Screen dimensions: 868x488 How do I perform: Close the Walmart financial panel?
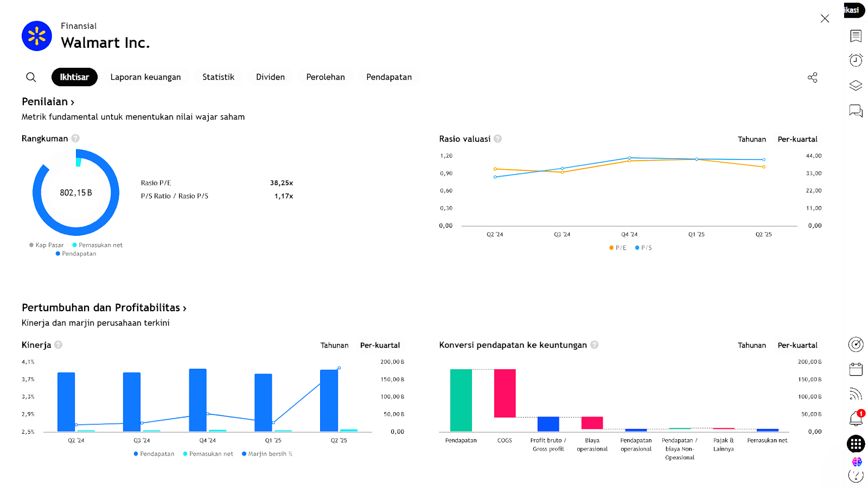coord(825,18)
